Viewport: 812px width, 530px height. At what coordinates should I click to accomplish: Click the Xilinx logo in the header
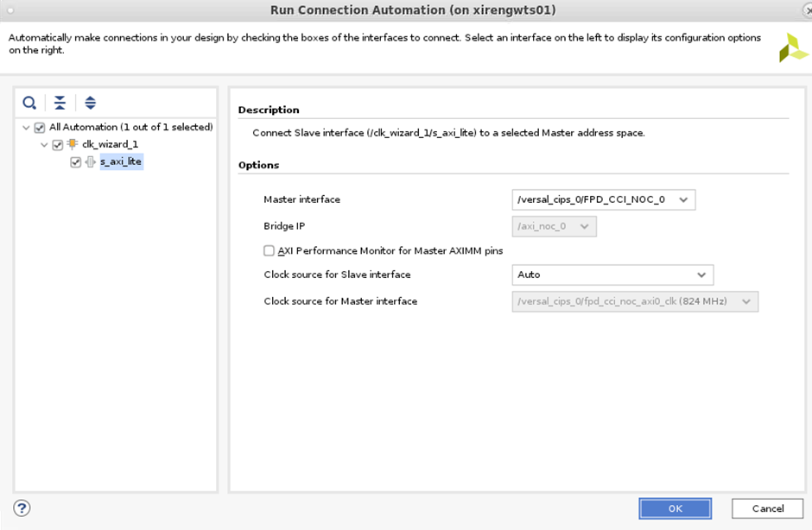794,47
